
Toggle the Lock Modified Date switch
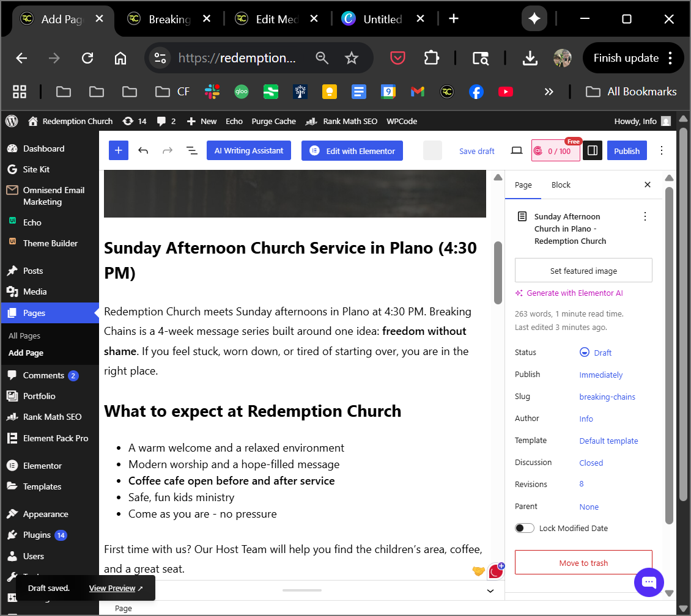coord(525,528)
